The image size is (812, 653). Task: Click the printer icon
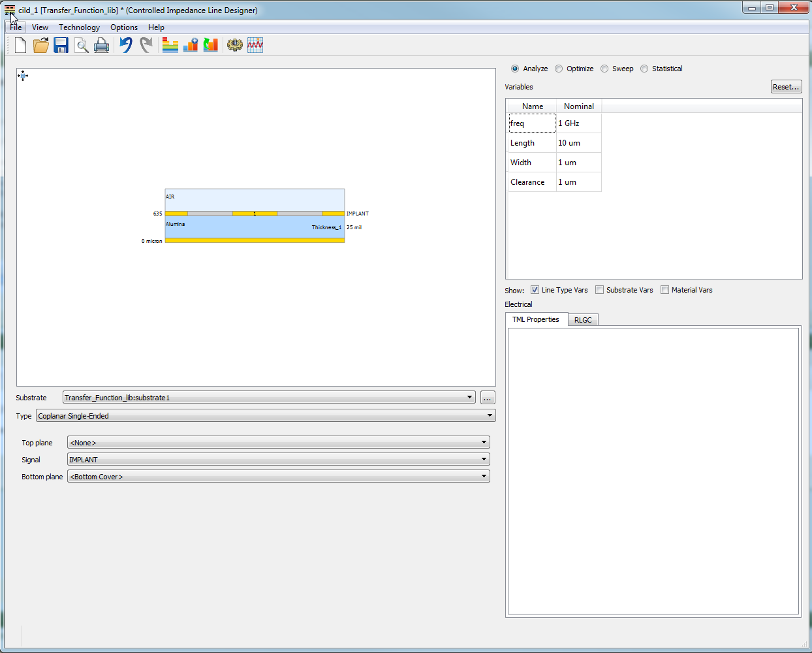pyautogui.click(x=102, y=45)
